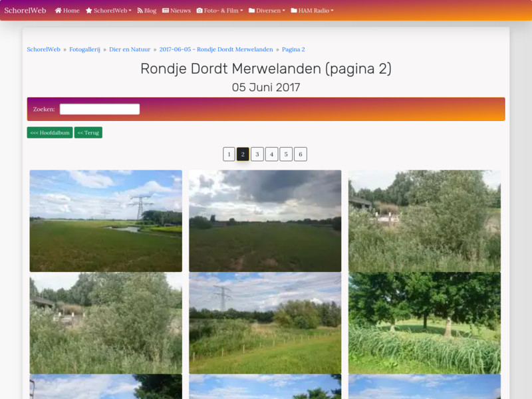Open second-row left photo of bushes and bridge
532x399 pixels.
[x=106, y=323]
